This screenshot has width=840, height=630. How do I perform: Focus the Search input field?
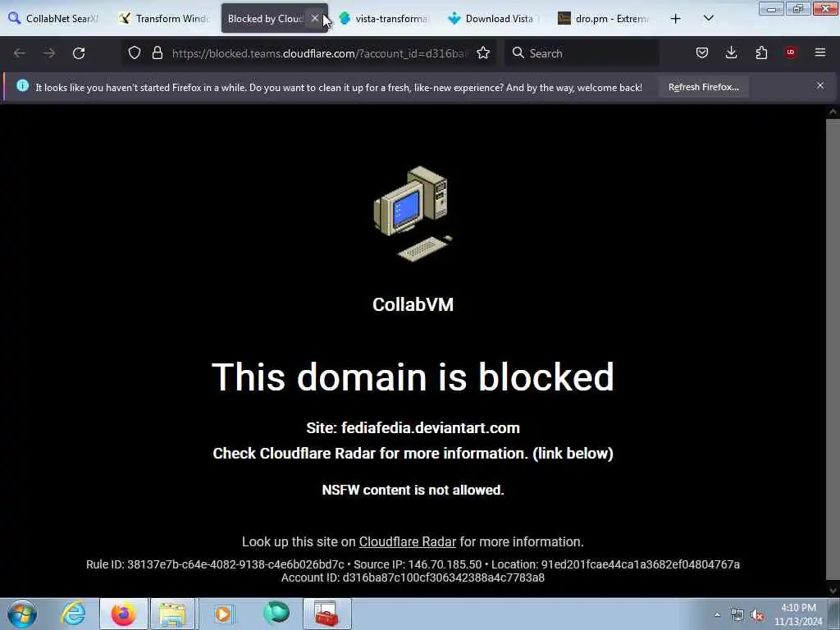(582, 53)
